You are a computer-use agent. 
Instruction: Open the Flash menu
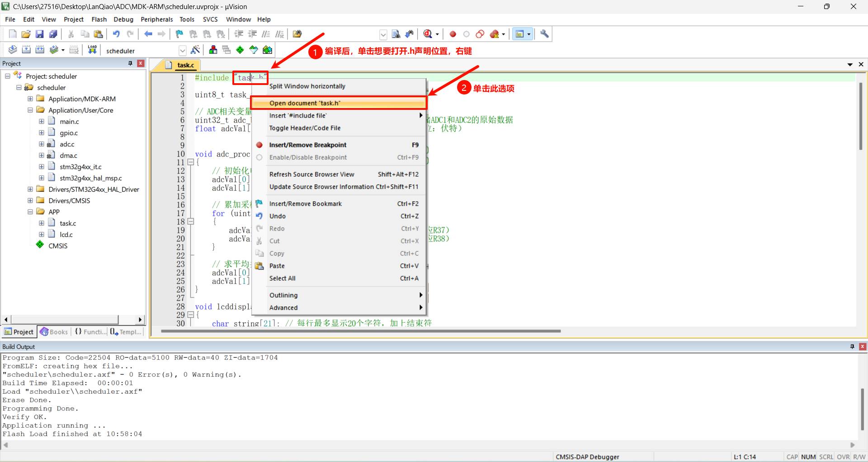point(99,19)
